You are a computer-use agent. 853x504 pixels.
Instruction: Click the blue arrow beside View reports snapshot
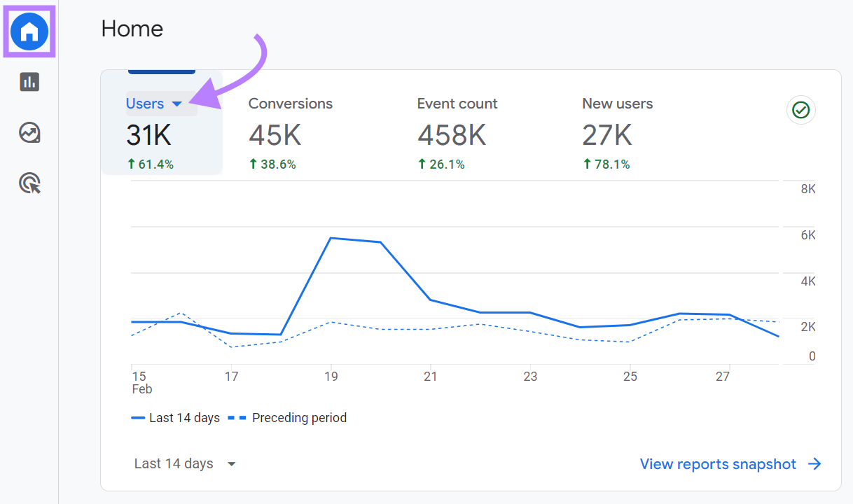pos(814,464)
